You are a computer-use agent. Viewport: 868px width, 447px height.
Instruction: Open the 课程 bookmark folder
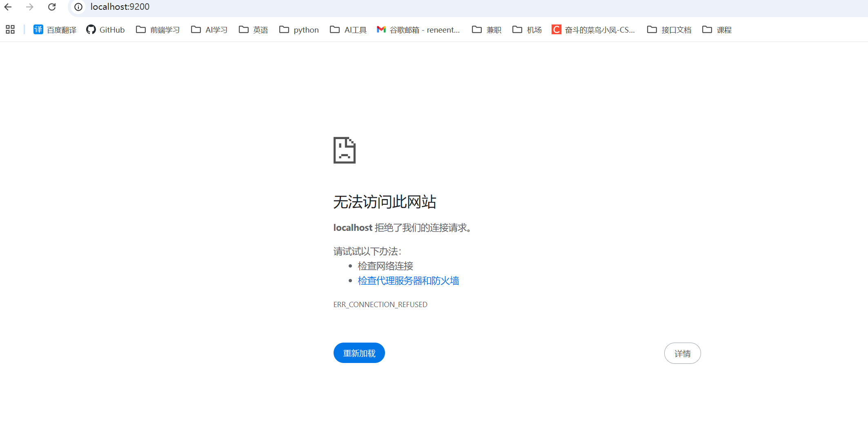717,30
